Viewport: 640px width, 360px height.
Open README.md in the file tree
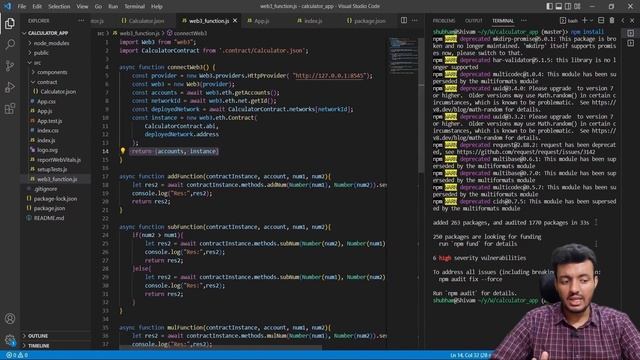(x=49, y=218)
